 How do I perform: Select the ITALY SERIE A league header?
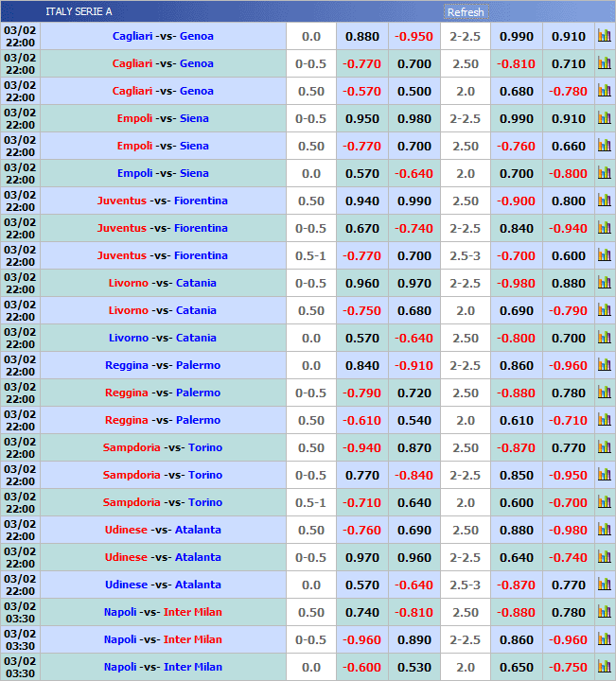[79, 11]
